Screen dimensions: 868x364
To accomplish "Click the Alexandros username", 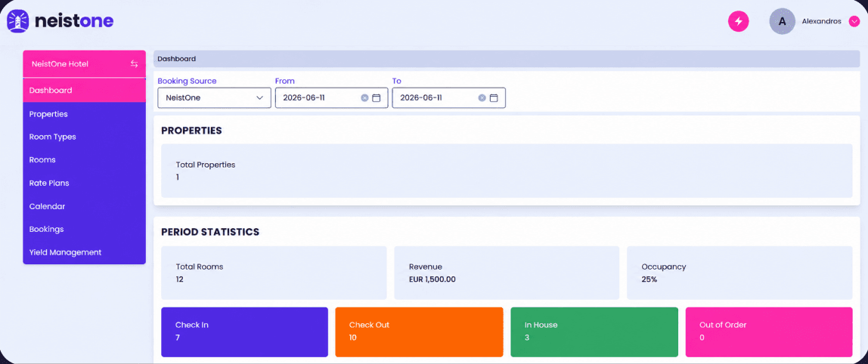I will pyautogui.click(x=821, y=22).
